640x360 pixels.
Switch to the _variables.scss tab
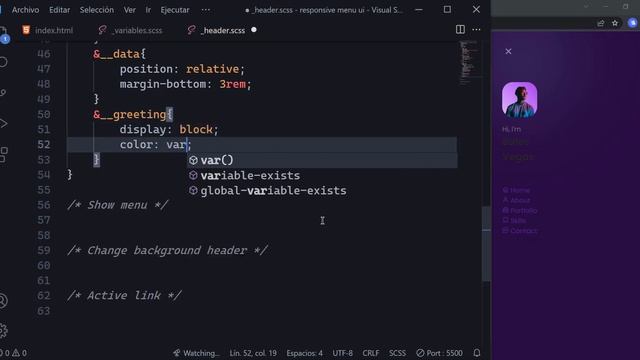pos(131,30)
